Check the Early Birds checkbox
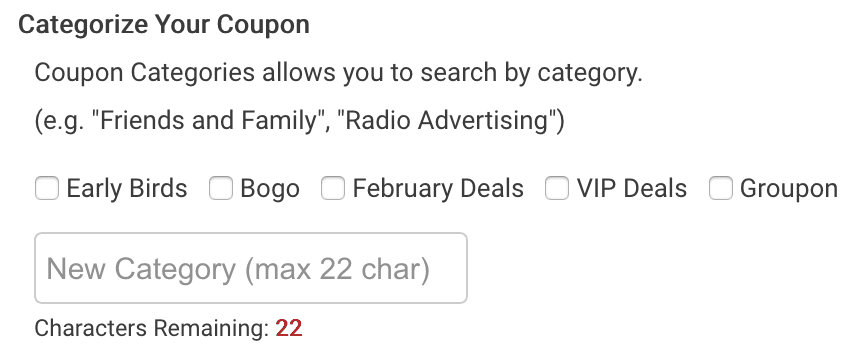 click(x=47, y=189)
